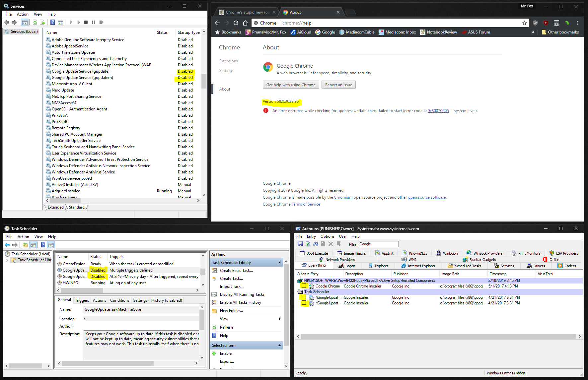Click Startup Type column header in Services
Image resolution: width=588 pixels, height=380 pixels.
[x=189, y=32]
